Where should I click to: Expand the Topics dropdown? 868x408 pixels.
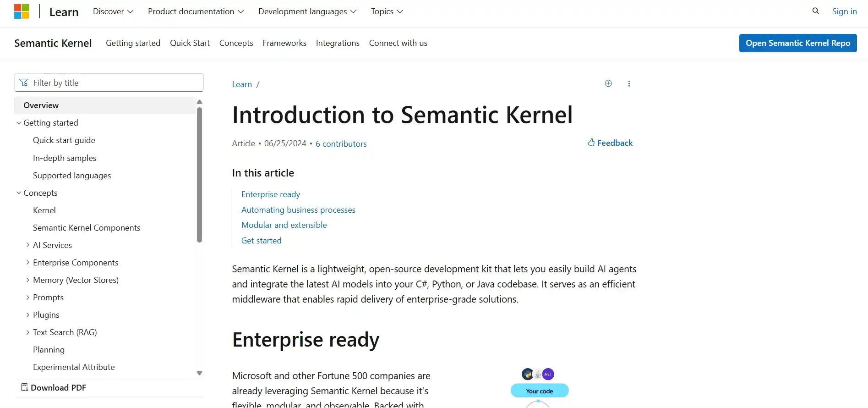coord(387,11)
